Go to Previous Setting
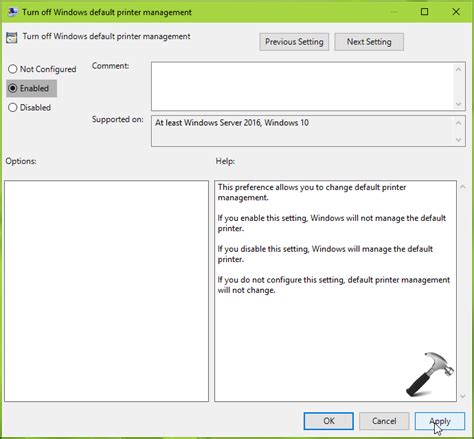This screenshot has height=439, width=474. [x=294, y=42]
